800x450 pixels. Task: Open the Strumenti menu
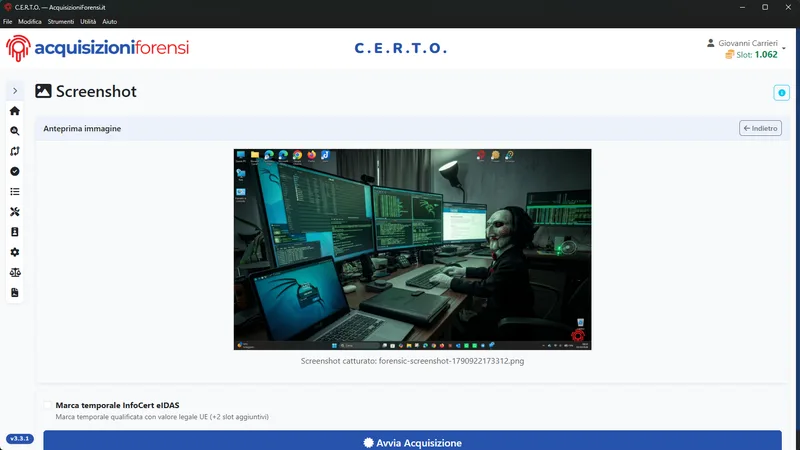click(x=61, y=21)
